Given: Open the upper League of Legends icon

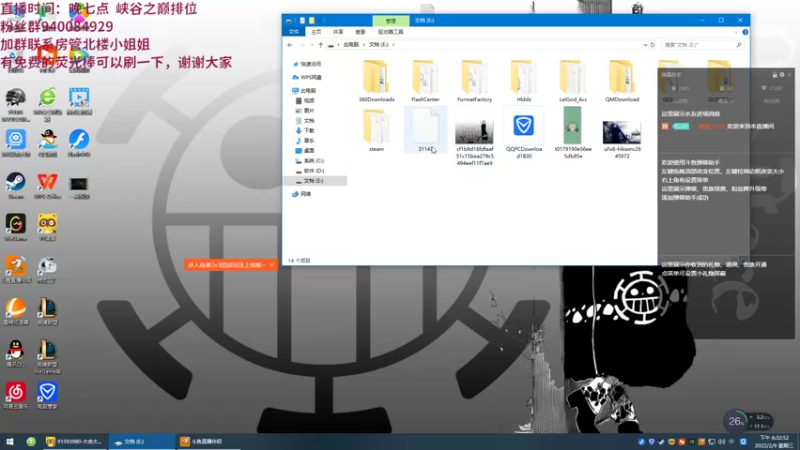Looking at the screenshot, I should click(x=47, y=310).
